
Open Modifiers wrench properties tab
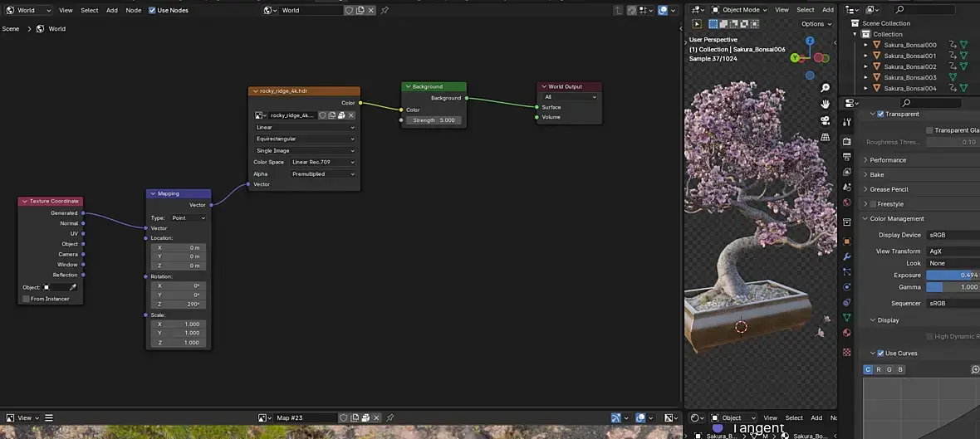click(x=847, y=256)
